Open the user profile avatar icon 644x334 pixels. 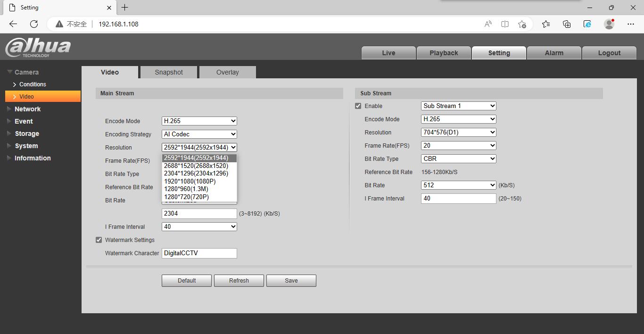609,24
